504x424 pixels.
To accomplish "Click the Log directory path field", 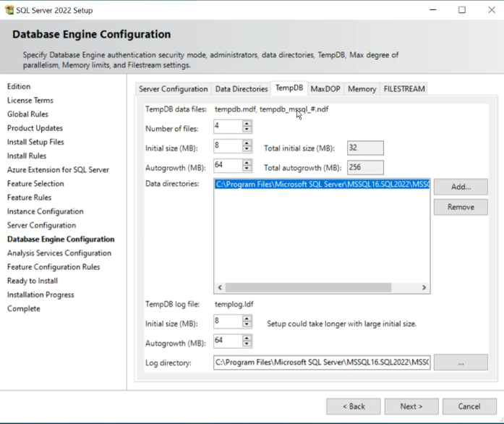I will tap(322, 362).
